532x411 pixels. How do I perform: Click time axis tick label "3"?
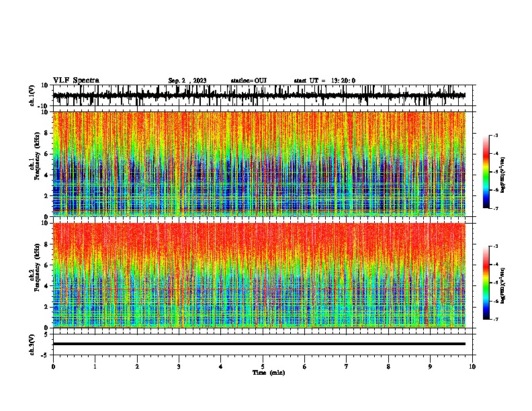pos(179,367)
